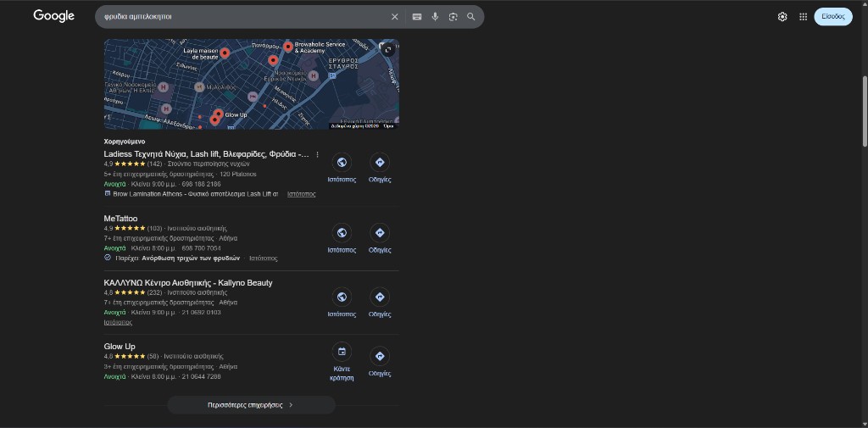Open the website icon for MeTattoo

pos(342,232)
